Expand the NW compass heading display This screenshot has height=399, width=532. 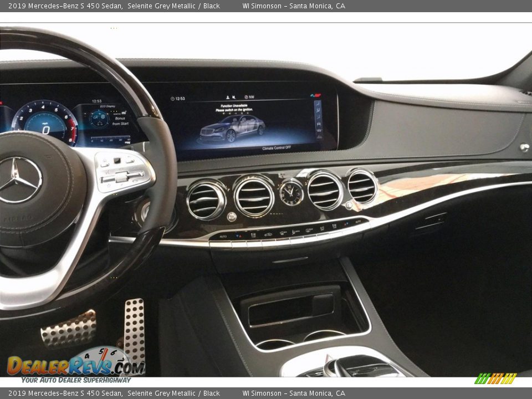pos(248,96)
